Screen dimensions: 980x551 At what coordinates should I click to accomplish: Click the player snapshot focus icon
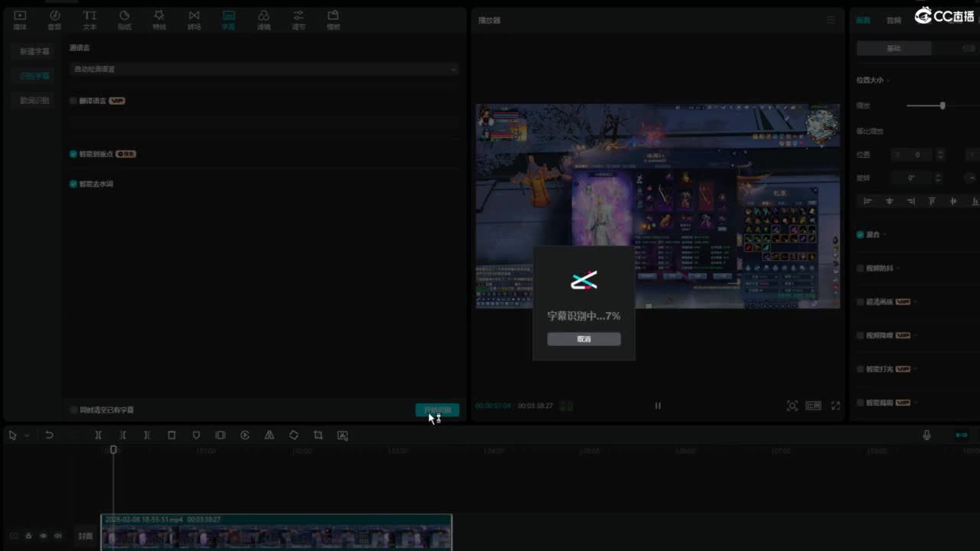coord(792,406)
